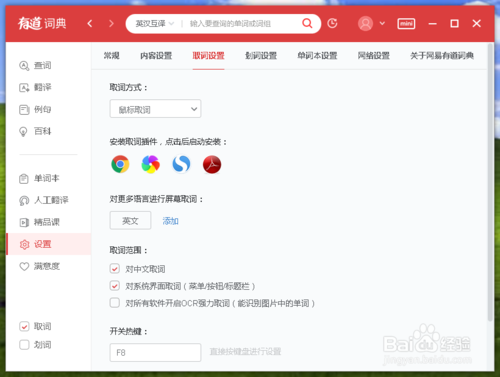Minimize the Youdao window
This screenshot has width=500, height=377.
[433, 24]
